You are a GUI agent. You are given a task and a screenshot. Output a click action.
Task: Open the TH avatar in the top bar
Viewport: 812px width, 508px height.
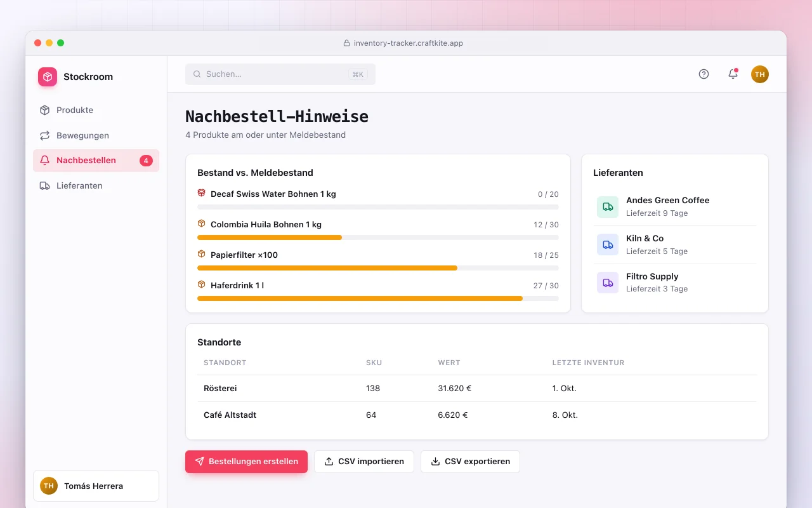pos(760,74)
